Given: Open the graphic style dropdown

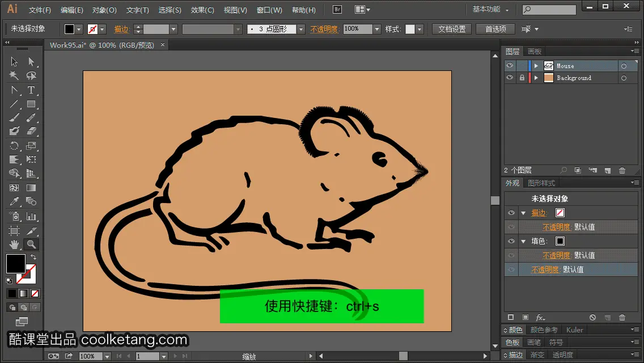Looking at the screenshot, I should pyautogui.click(x=420, y=29).
